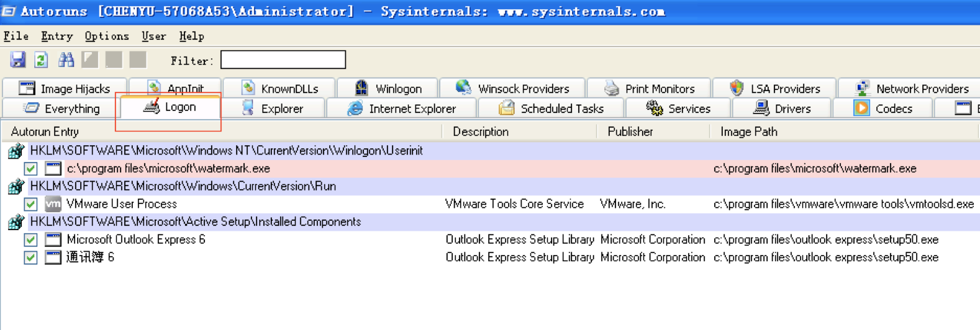Image resolution: width=980 pixels, height=330 pixels.
Task: Click 'VMware Tools Core Service' description cell
Action: (515, 204)
